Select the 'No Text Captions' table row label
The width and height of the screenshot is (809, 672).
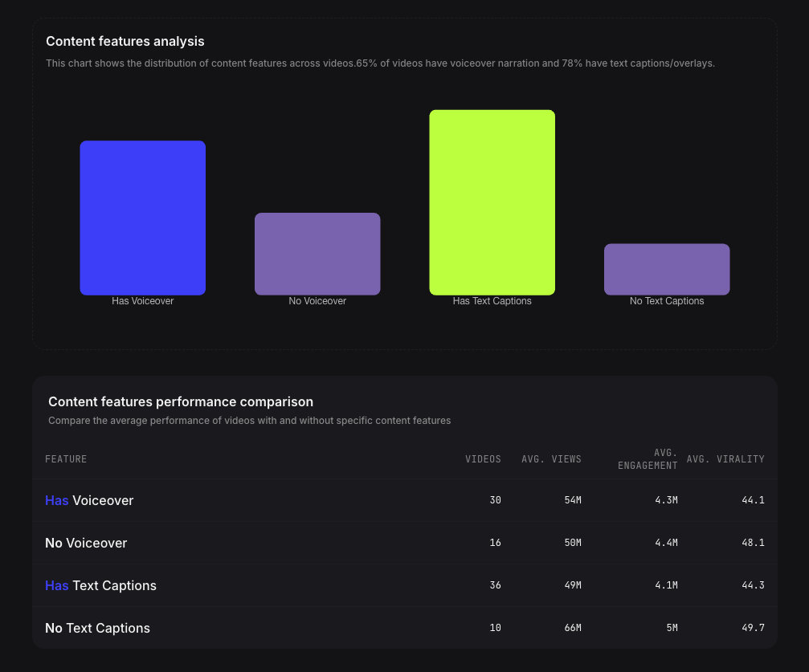[97, 628]
